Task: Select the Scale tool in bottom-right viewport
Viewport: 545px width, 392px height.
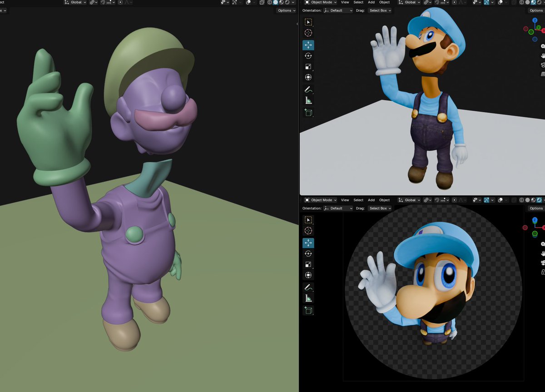Action: point(308,265)
